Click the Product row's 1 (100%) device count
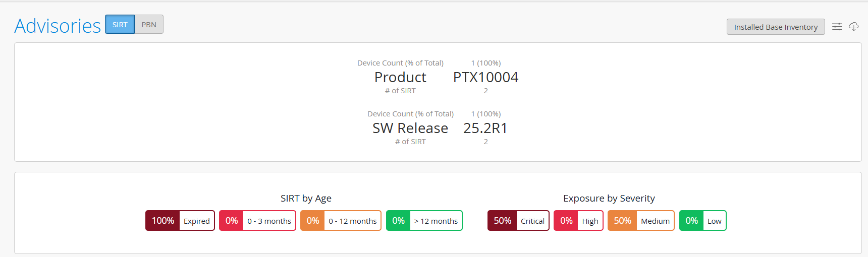 (x=486, y=63)
